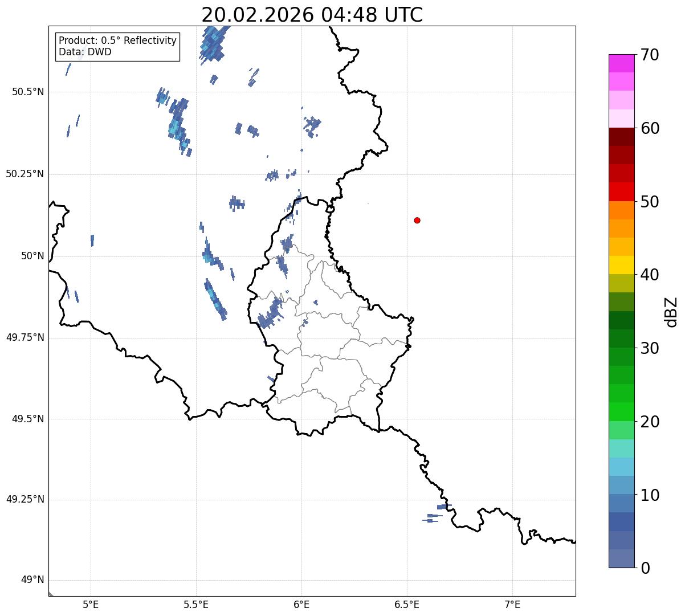Click the 7°E longitude label
685x616 pixels.
click(x=512, y=605)
